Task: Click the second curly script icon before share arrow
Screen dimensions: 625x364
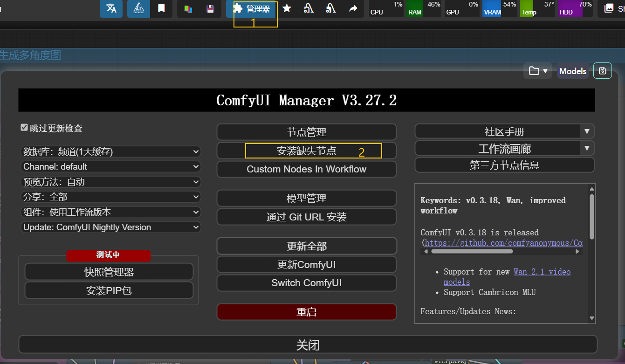Action: [x=331, y=8]
